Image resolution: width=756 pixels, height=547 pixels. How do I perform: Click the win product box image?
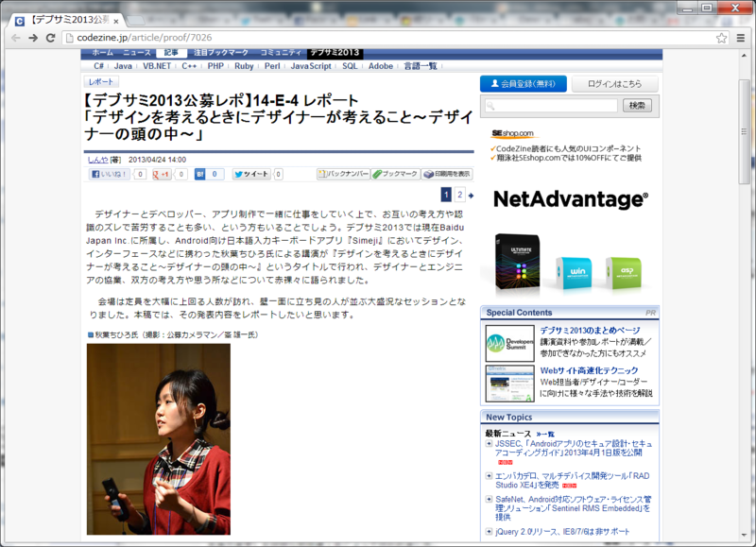click(x=574, y=272)
